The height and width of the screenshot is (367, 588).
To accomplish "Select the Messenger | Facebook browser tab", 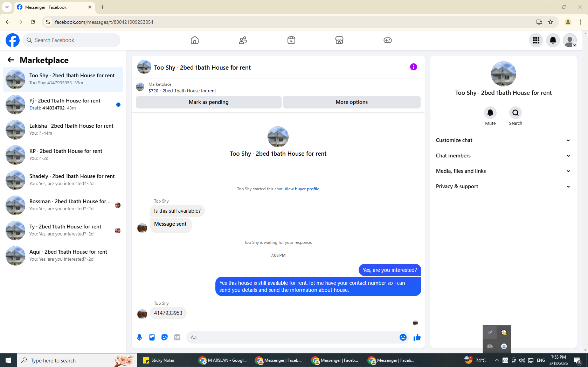I will (54, 7).
